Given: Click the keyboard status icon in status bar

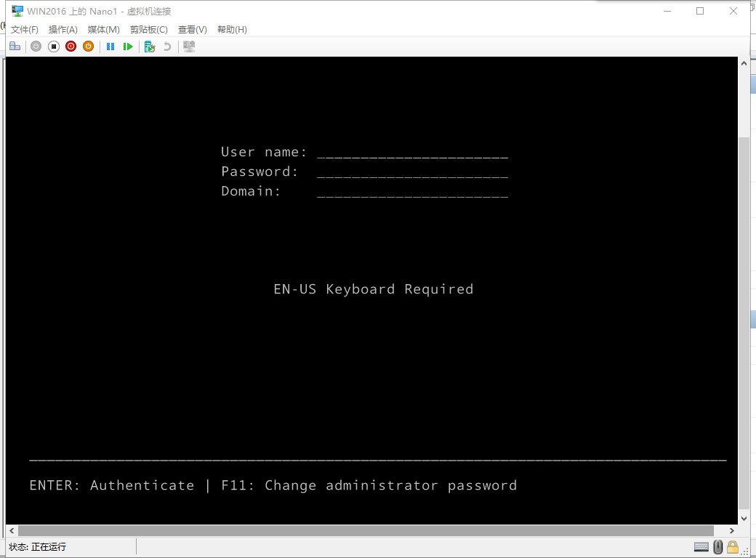Looking at the screenshot, I should point(701,547).
